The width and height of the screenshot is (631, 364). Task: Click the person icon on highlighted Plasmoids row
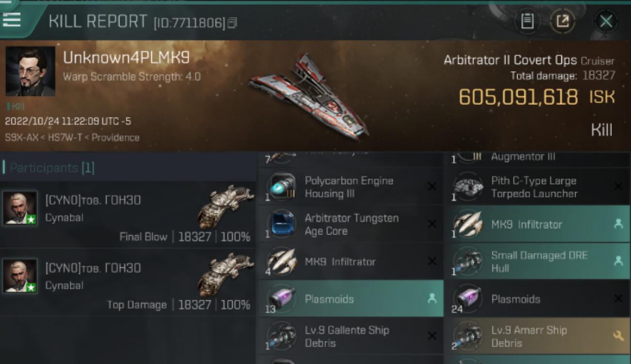[x=432, y=298]
